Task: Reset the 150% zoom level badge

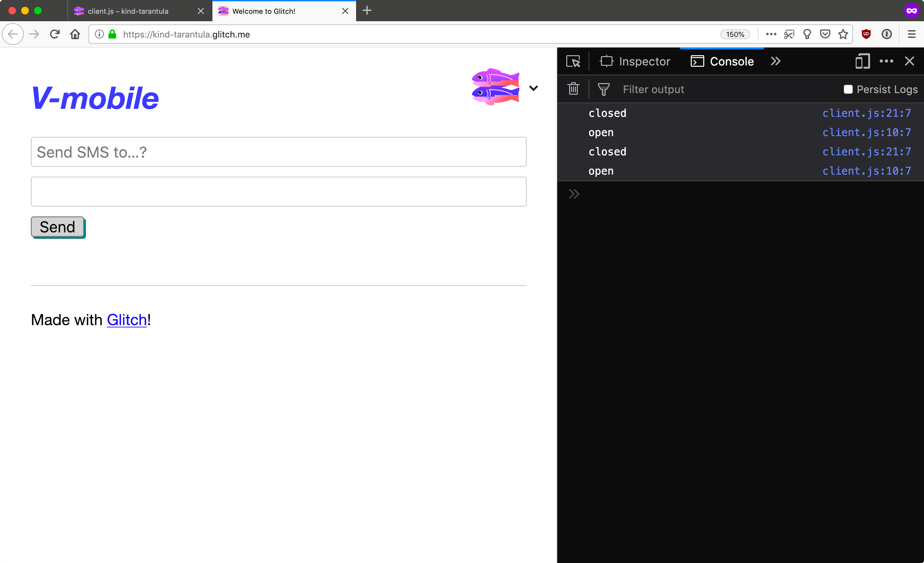Action: 735,35
